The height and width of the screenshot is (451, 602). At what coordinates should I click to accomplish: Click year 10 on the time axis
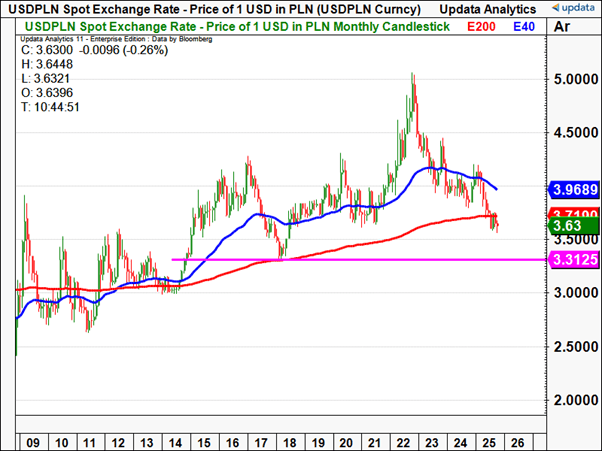[61, 443]
